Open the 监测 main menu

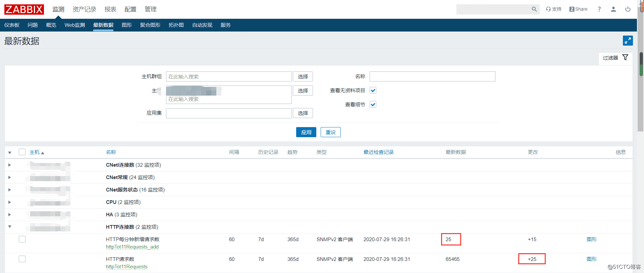pyautogui.click(x=58, y=9)
